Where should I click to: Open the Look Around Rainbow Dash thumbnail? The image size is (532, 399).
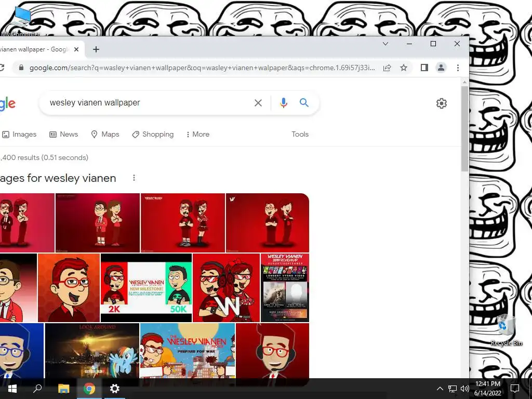[92, 351]
